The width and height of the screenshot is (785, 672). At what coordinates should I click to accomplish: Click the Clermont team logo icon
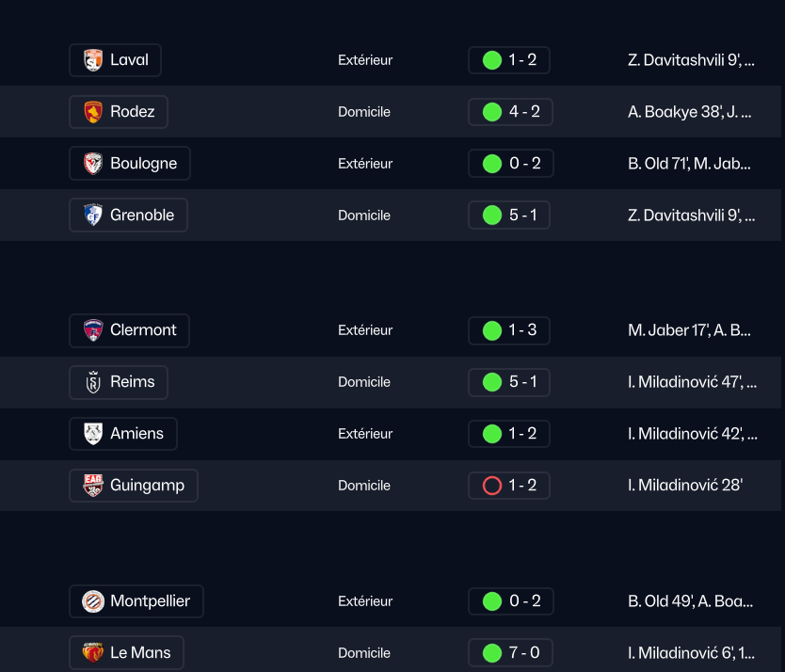[92, 330]
